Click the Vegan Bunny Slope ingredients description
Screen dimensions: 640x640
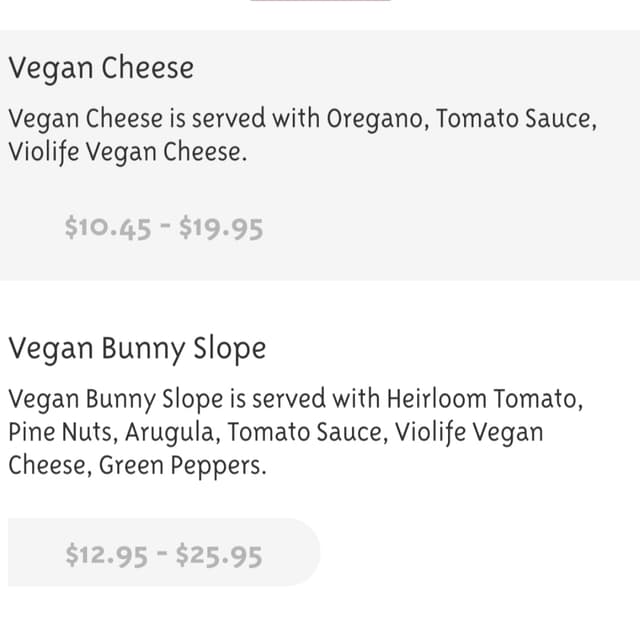(x=296, y=432)
